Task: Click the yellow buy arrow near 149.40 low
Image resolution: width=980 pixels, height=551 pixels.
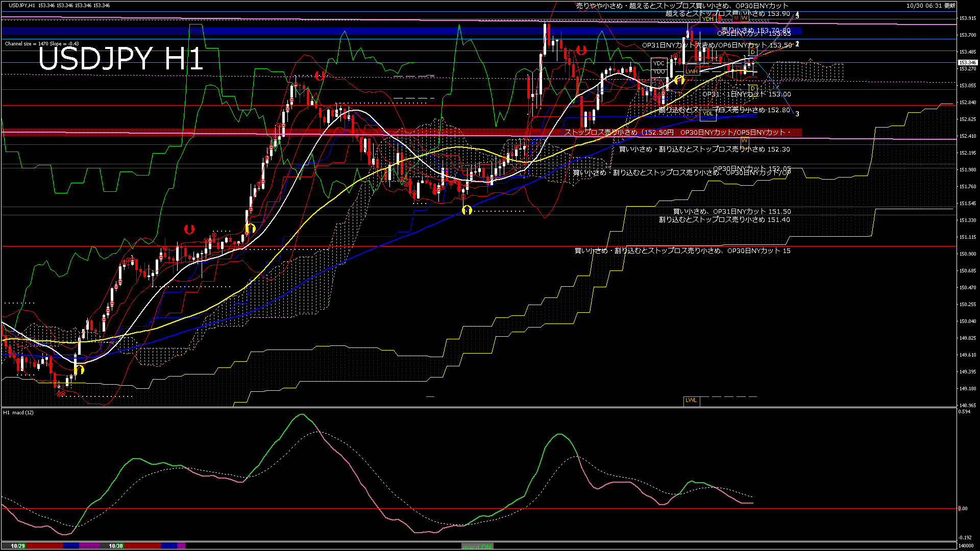Action: coord(79,369)
